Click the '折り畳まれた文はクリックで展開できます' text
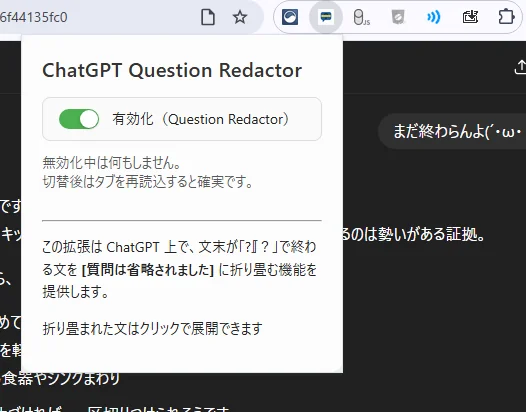526x412 pixels. coord(152,328)
